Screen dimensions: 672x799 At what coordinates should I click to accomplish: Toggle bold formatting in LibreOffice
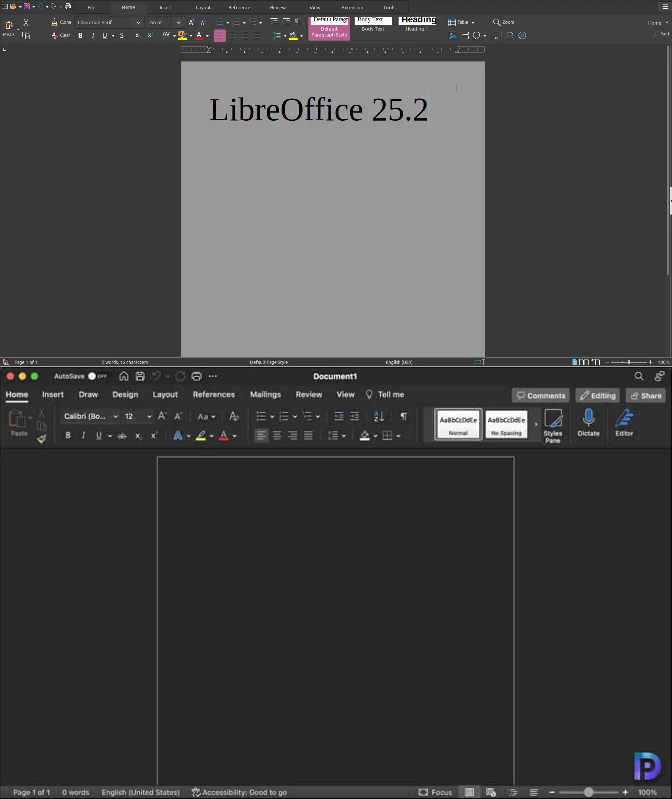(80, 36)
